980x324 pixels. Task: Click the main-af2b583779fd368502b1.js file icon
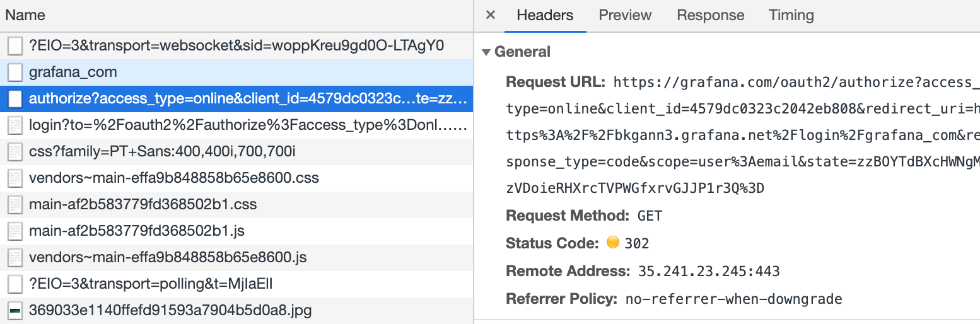[x=15, y=231]
